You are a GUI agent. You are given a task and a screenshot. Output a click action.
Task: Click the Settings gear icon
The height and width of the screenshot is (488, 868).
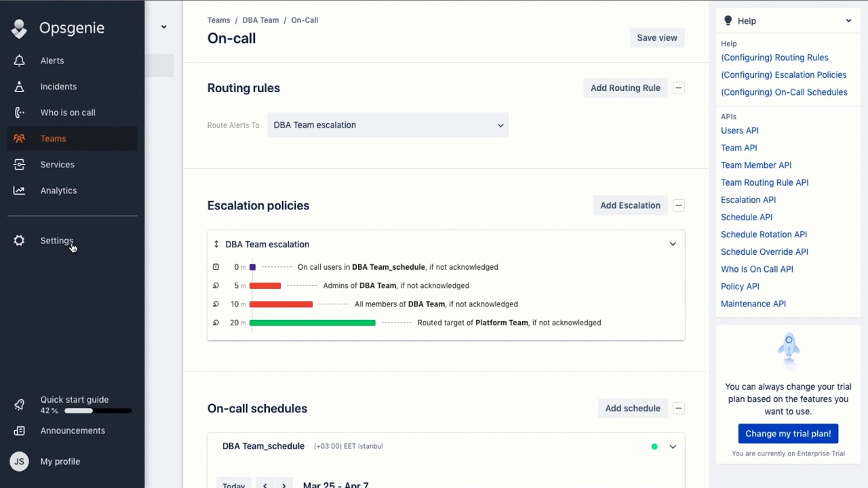(x=19, y=241)
